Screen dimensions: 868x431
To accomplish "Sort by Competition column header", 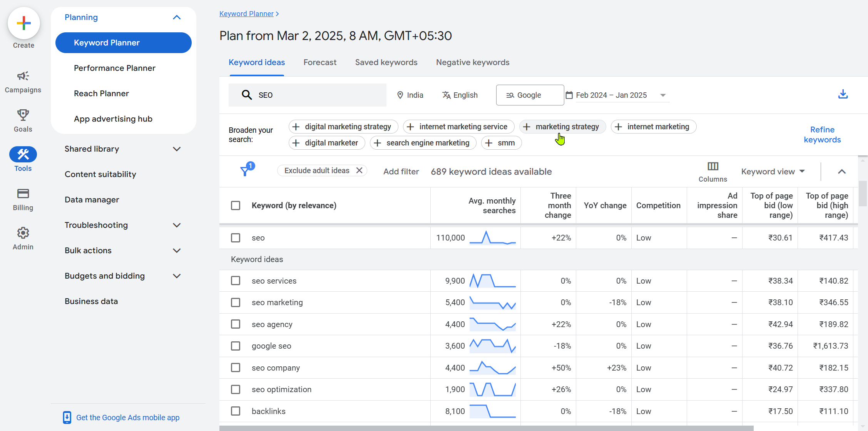I will pos(658,205).
